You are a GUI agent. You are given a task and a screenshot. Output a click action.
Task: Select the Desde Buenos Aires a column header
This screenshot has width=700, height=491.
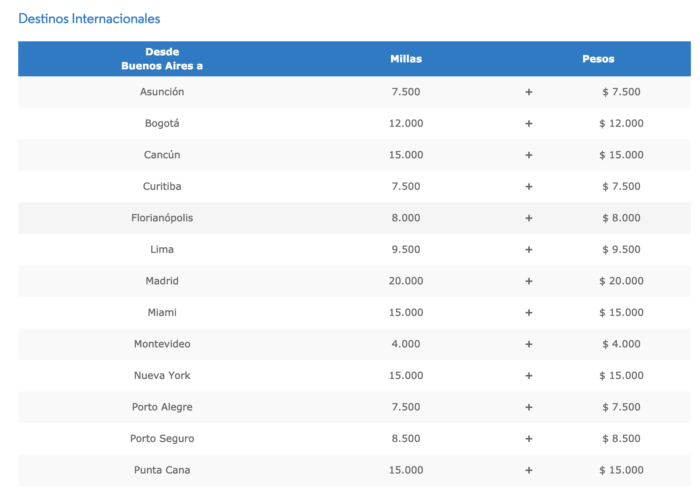pos(162,59)
